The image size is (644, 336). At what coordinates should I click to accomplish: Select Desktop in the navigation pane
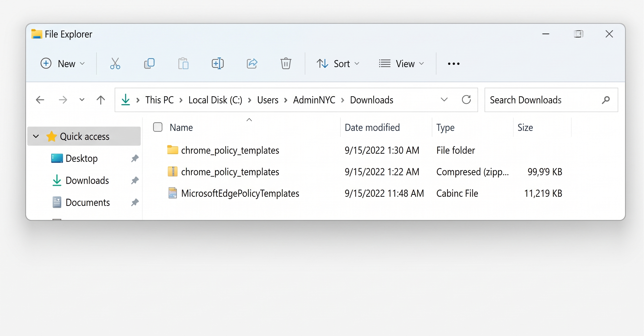pyautogui.click(x=82, y=158)
